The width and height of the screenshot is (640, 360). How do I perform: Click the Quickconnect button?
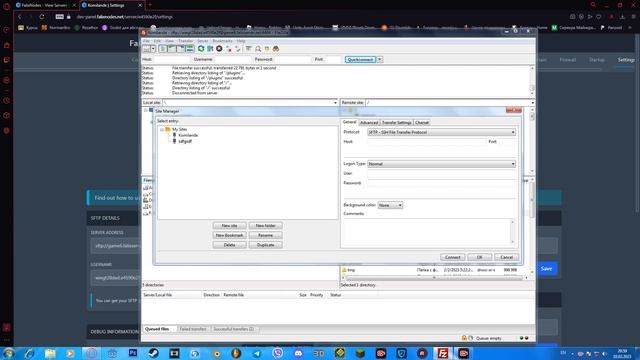tap(360, 60)
